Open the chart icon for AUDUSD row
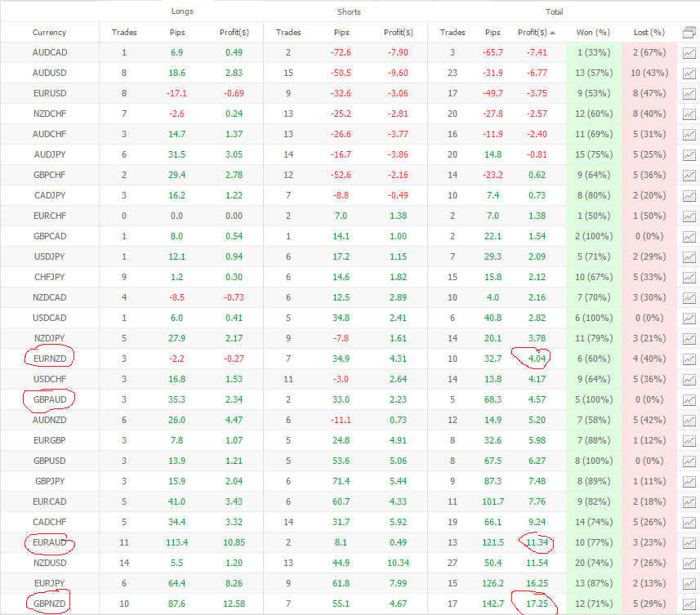 689,74
